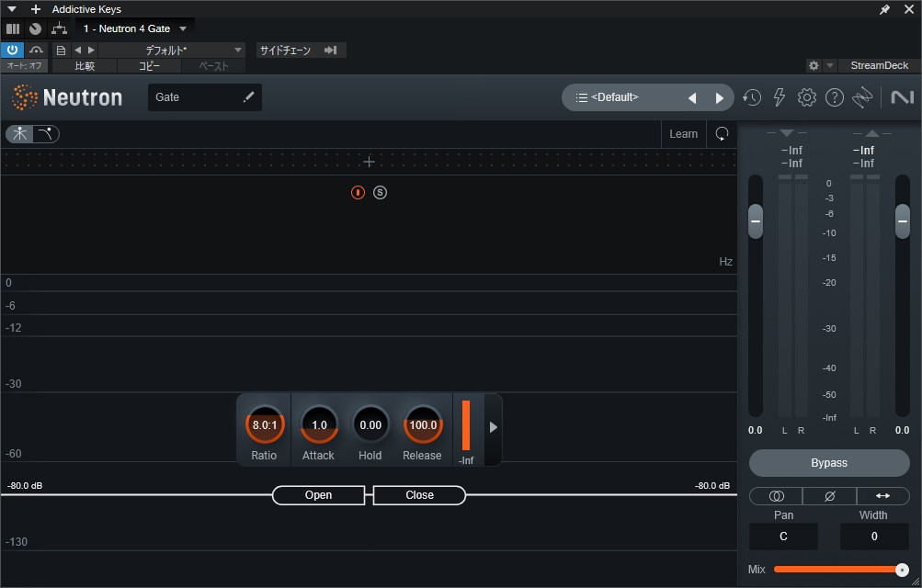The width and height of the screenshot is (922, 588).
Task: Click the 比較 (compare) menu button
Action: [x=85, y=66]
